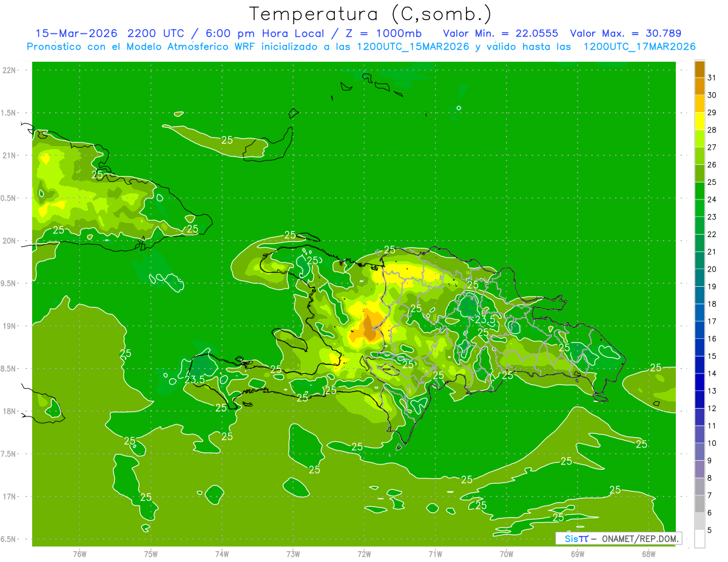
Task: Click the 'Modelo Atmosferico WRF' forecast description line
Action: [361, 47]
